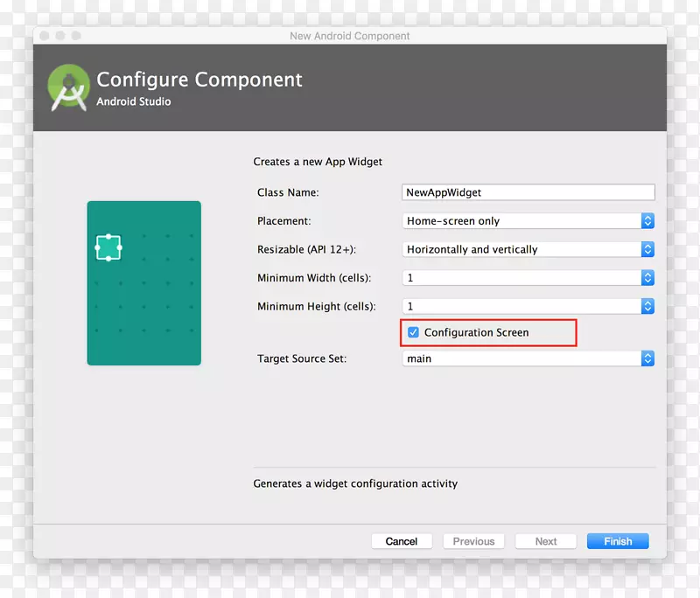
Task: Click the yellow minimize window button
Action: pos(60,36)
